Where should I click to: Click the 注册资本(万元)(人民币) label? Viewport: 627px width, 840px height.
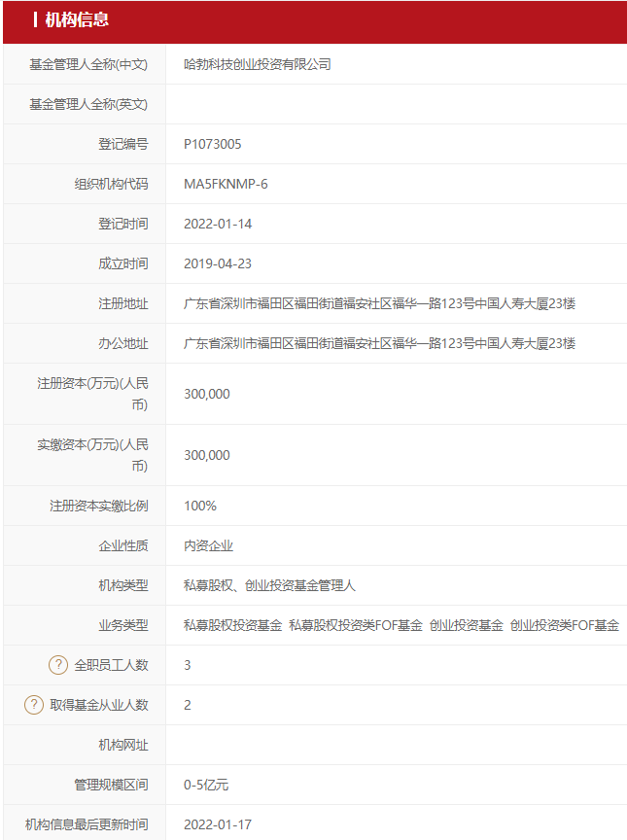(92, 394)
